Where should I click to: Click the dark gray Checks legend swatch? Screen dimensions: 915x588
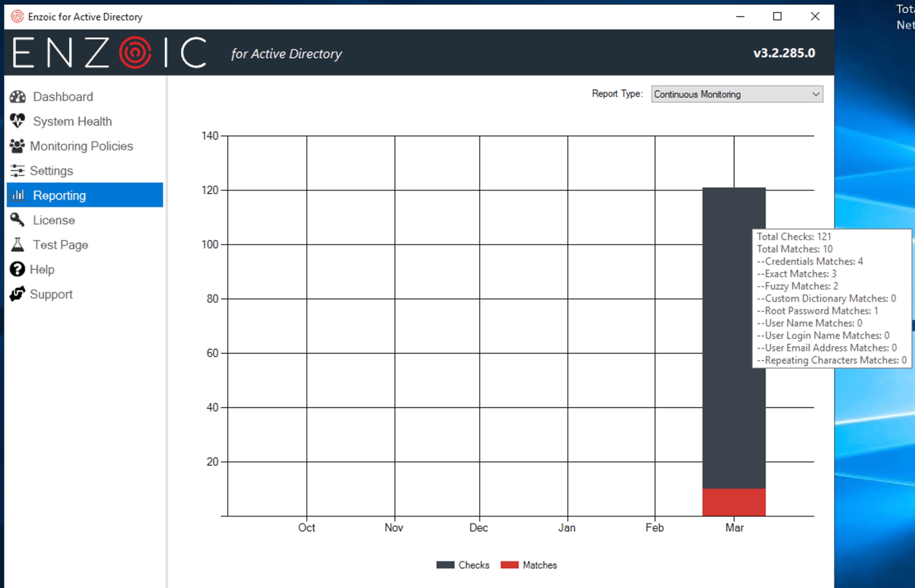tap(445, 565)
